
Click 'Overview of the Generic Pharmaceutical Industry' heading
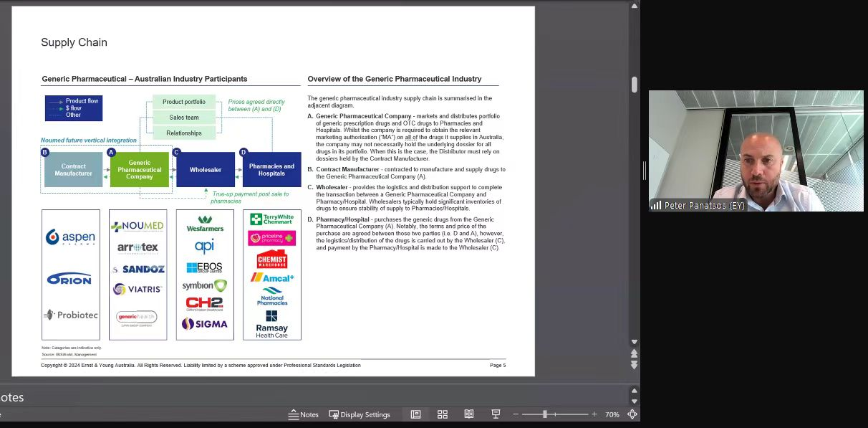click(395, 79)
